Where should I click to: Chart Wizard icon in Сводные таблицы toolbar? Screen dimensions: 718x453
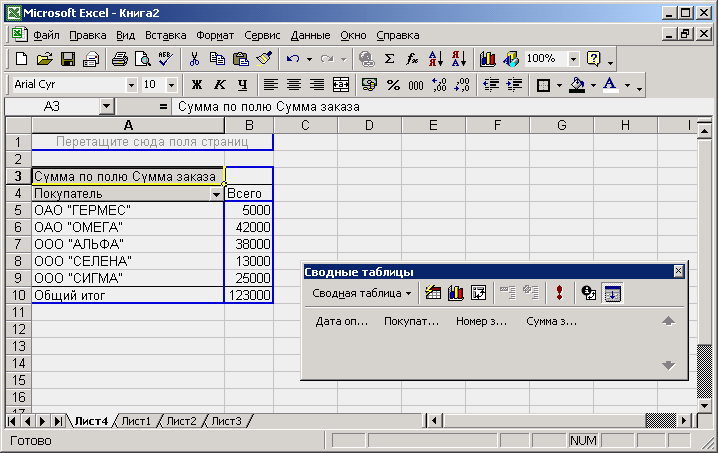tap(456, 293)
